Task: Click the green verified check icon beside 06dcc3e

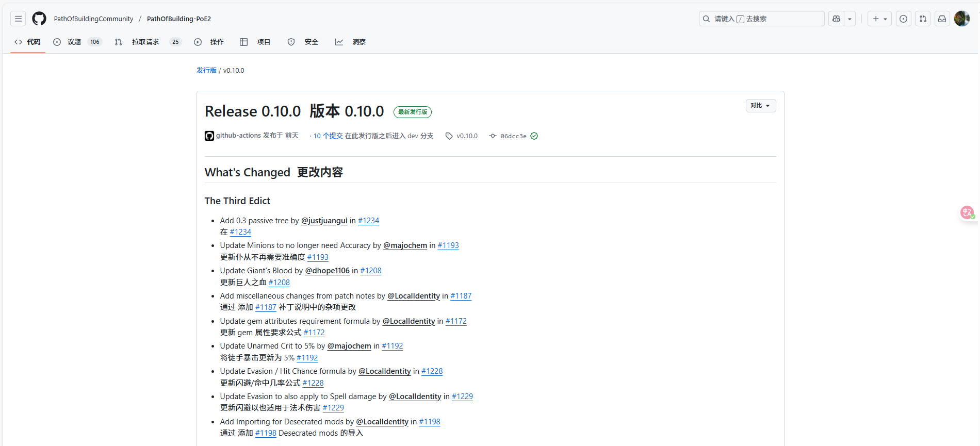Action: [534, 136]
